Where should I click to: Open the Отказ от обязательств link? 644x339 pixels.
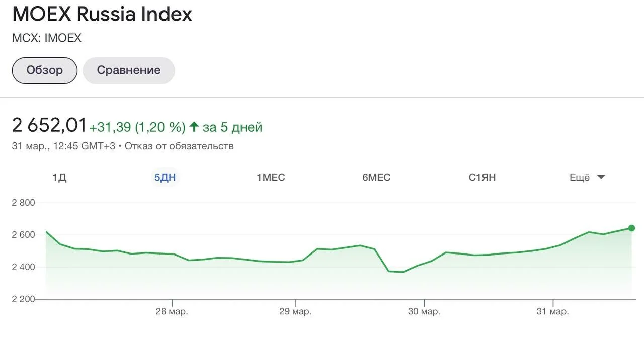[x=179, y=146]
